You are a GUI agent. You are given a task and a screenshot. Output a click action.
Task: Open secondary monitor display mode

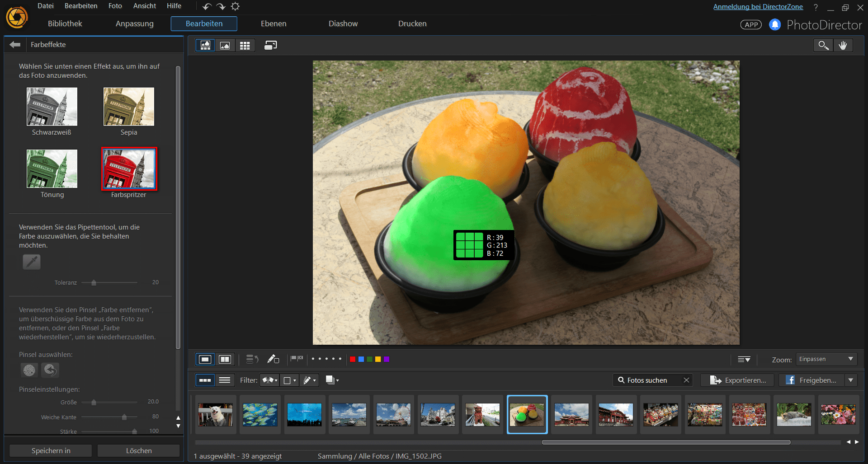(270, 45)
